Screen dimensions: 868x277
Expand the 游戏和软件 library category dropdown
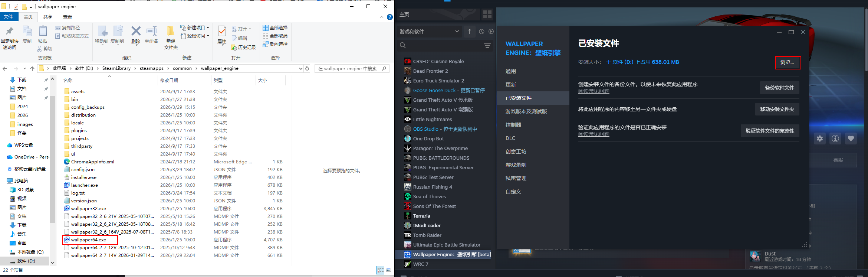tap(457, 32)
